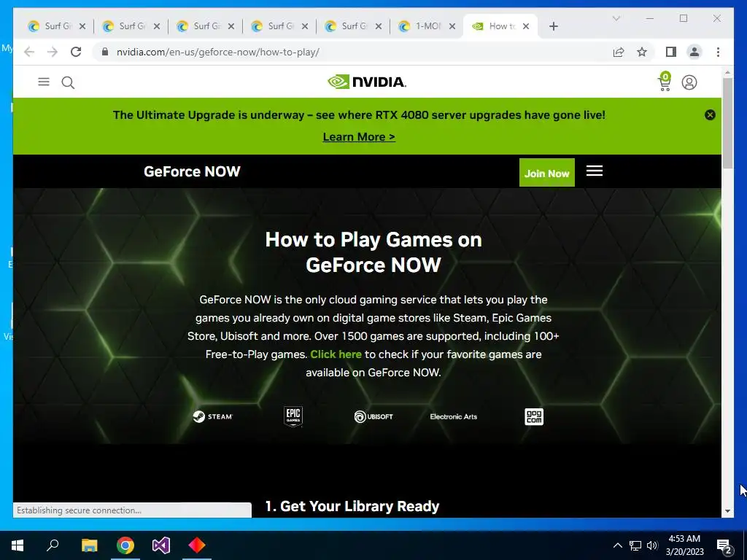
Task: Open the red diamond app on taskbar
Action: click(x=197, y=545)
